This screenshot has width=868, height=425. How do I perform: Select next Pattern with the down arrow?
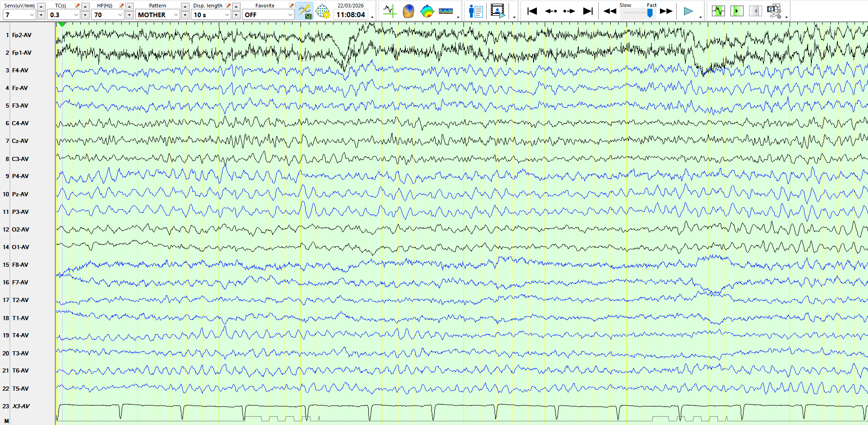click(185, 15)
